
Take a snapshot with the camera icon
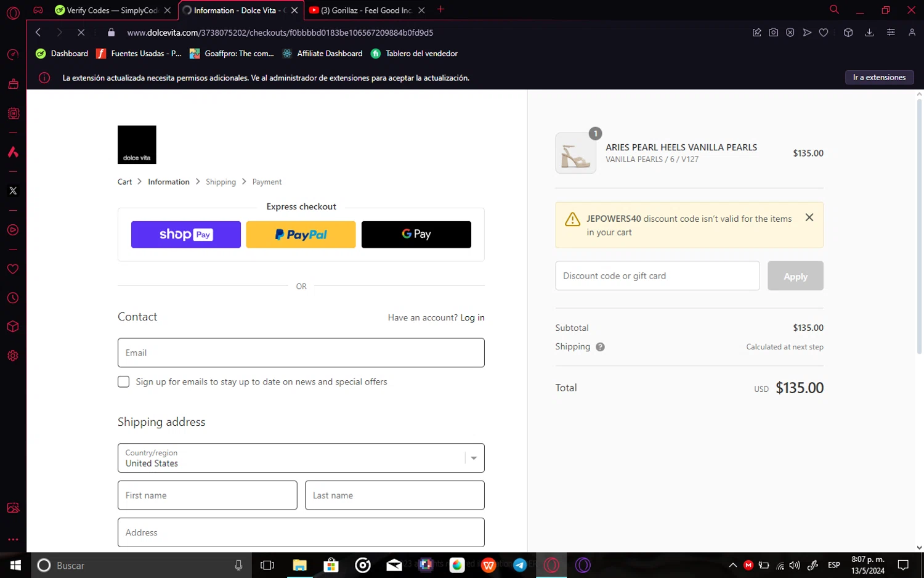773,32
